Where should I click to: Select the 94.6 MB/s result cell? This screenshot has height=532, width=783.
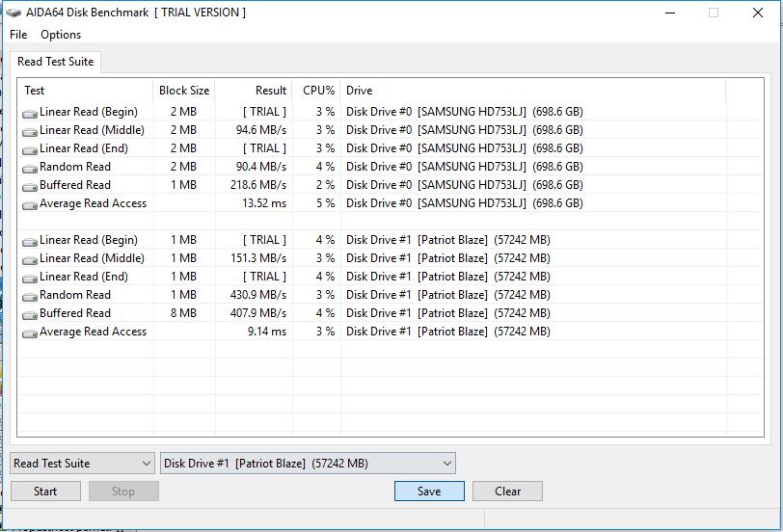(x=260, y=130)
